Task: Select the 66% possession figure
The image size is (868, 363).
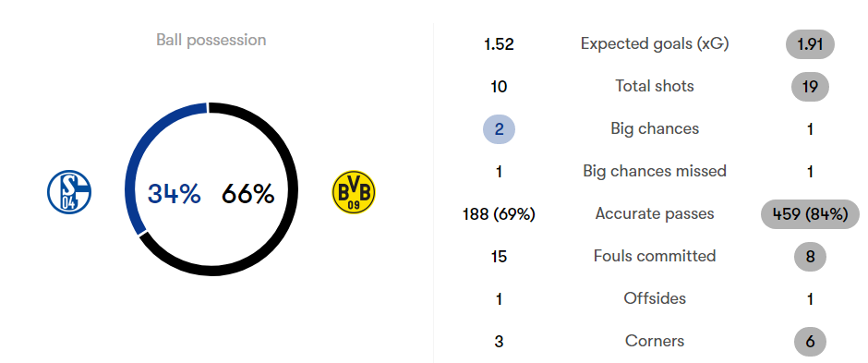Action: [x=248, y=194]
